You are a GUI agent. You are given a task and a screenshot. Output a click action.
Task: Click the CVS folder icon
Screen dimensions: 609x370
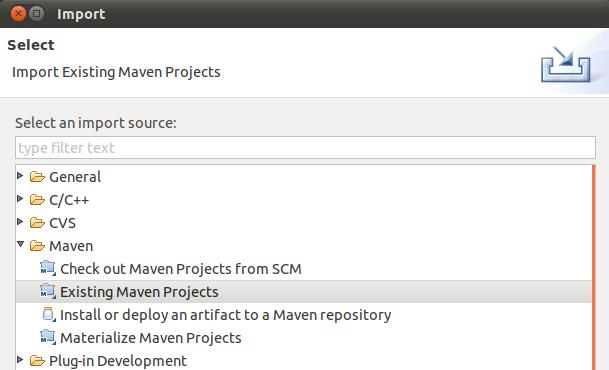click(x=37, y=223)
